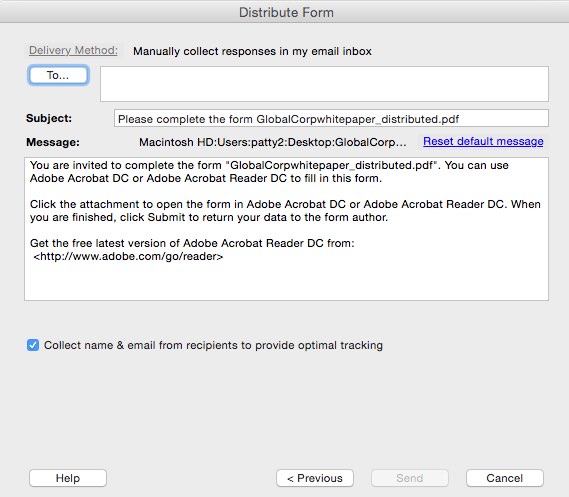Go back with the < Previous button
The width and height of the screenshot is (569, 497).
click(x=315, y=478)
